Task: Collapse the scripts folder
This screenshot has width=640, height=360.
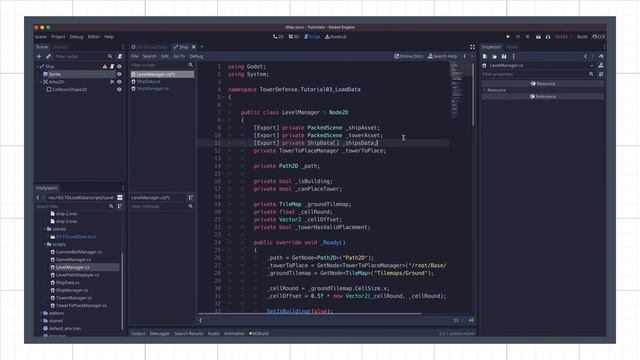Action: (x=44, y=244)
